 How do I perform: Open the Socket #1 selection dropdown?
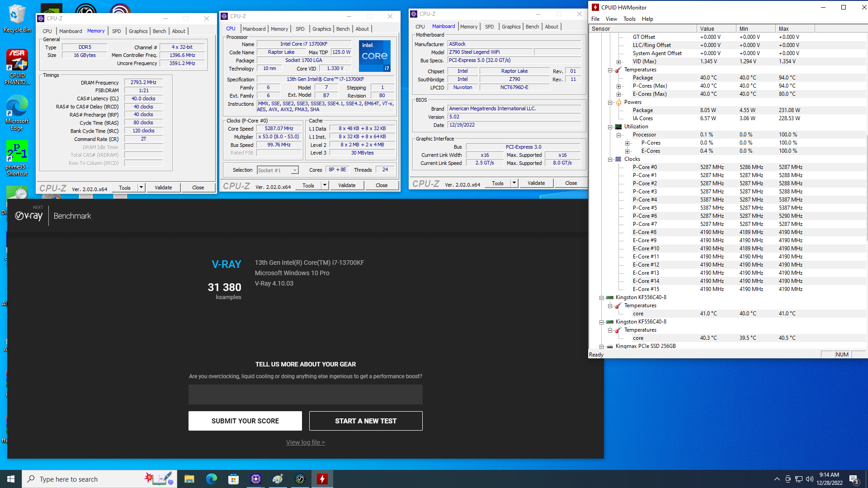click(295, 170)
